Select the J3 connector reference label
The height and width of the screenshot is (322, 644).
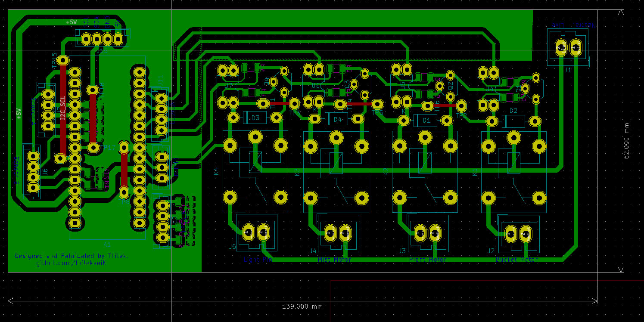click(x=402, y=251)
